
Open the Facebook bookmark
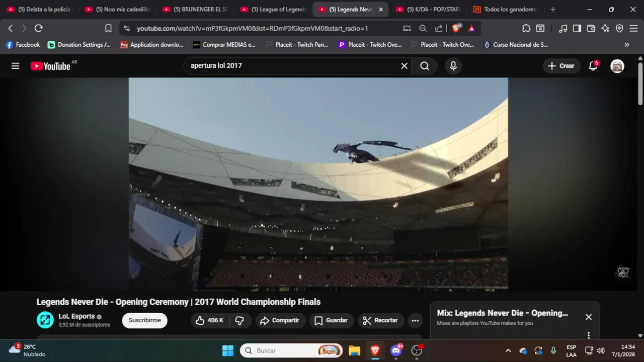(x=23, y=45)
